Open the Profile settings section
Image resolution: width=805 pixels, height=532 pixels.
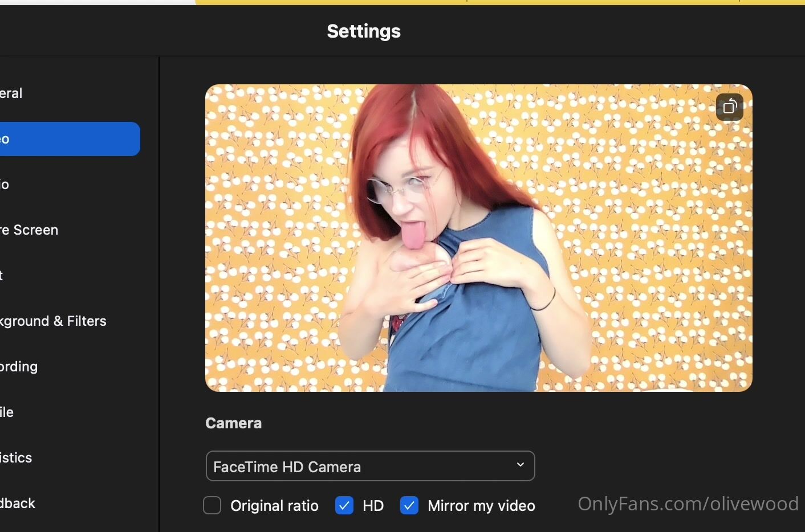tap(7, 412)
